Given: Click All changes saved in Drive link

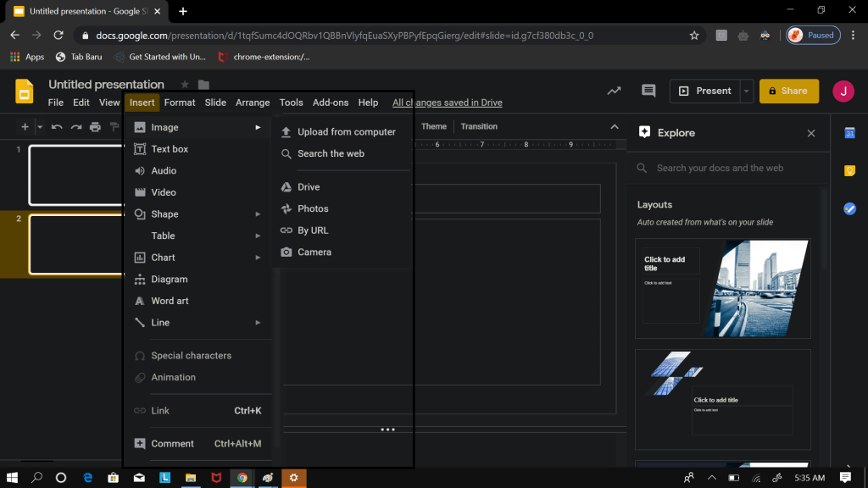Looking at the screenshot, I should (447, 103).
